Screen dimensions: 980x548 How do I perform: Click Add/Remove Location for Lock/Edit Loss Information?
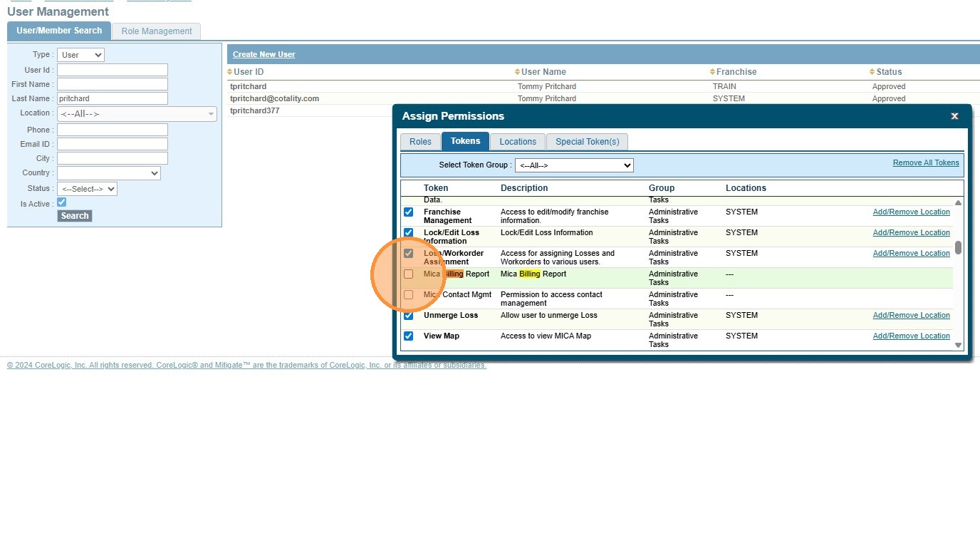click(912, 233)
